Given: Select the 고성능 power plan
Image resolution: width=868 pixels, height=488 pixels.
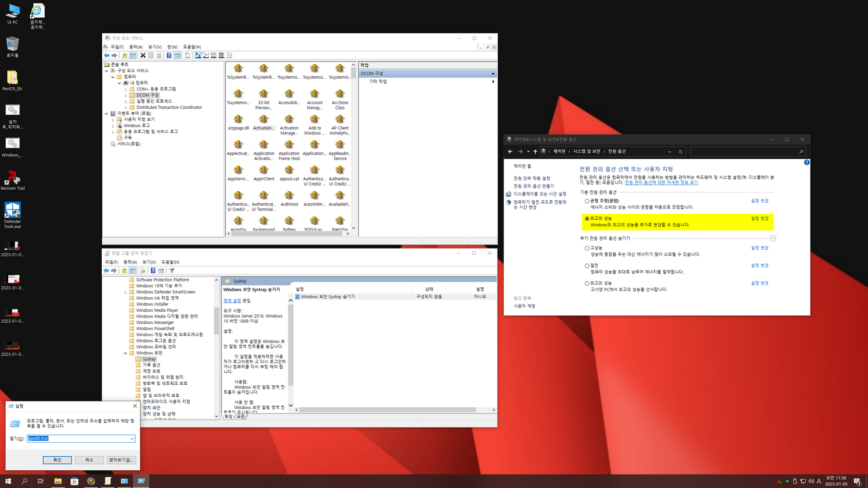Looking at the screenshot, I should pyautogui.click(x=587, y=249).
